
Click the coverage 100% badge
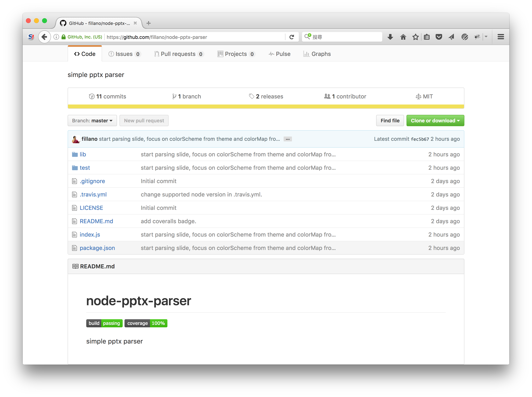(x=146, y=323)
